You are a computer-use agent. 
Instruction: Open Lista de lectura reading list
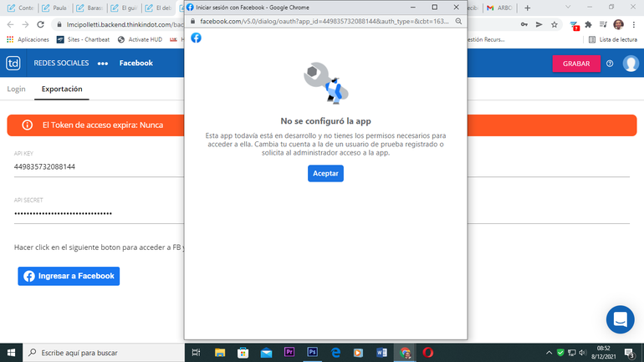point(613,39)
